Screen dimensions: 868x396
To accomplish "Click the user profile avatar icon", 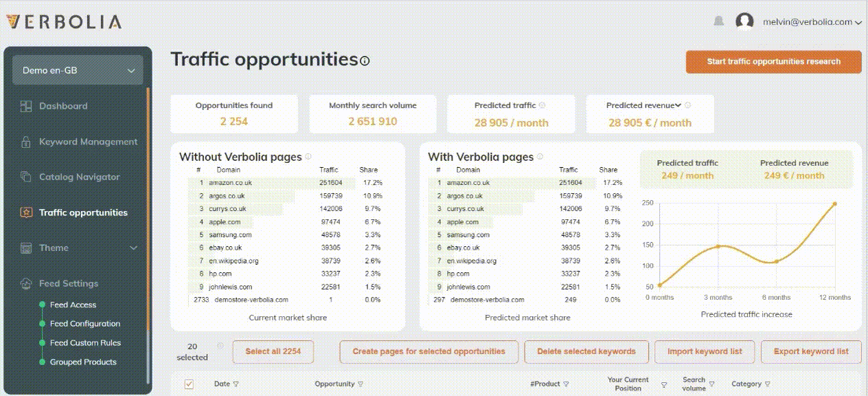I will coord(744,22).
